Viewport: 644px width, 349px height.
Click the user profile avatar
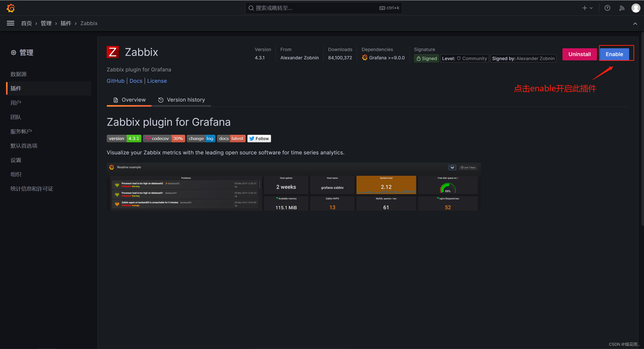636,8
